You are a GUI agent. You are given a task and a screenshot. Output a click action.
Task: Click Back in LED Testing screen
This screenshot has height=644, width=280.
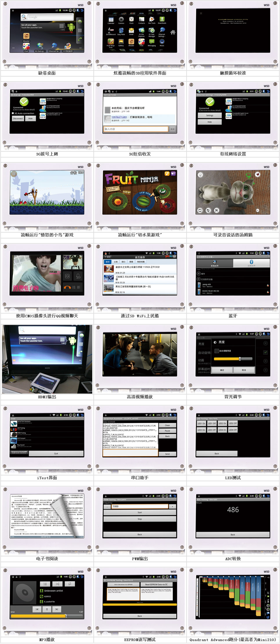(x=217, y=454)
